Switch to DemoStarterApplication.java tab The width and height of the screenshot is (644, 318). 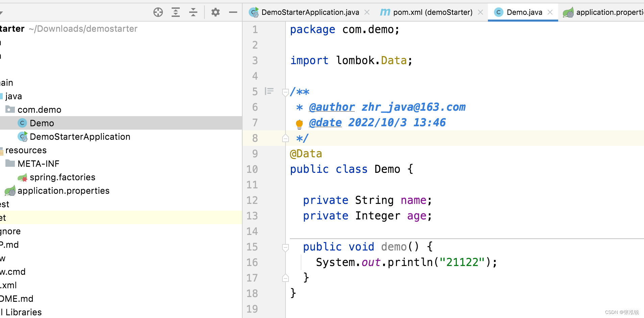[x=310, y=12]
